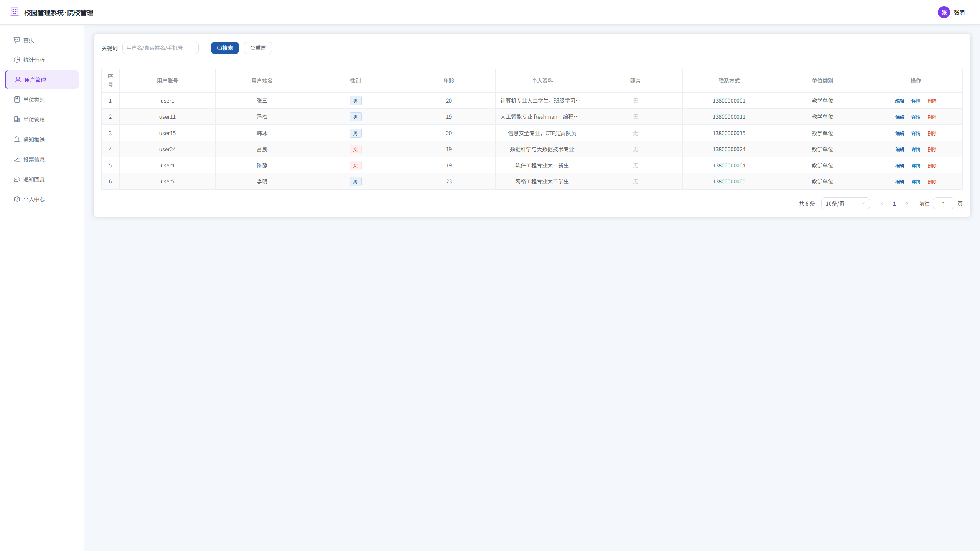Click the 重置 reset button
This screenshot has width=980, height=551.
click(x=258, y=48)
